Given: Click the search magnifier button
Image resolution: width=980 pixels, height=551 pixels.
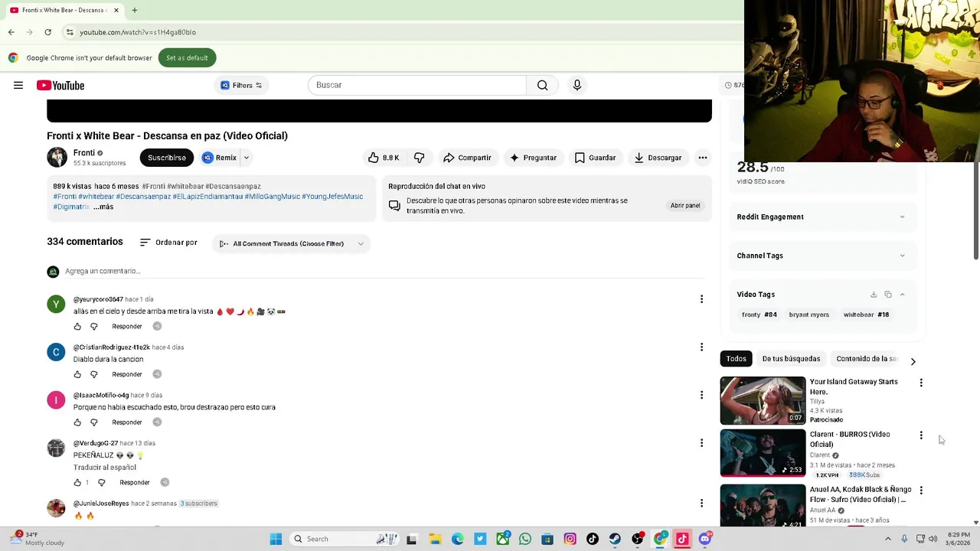Looking at the screenshot, I should click(x=542, y=85).
